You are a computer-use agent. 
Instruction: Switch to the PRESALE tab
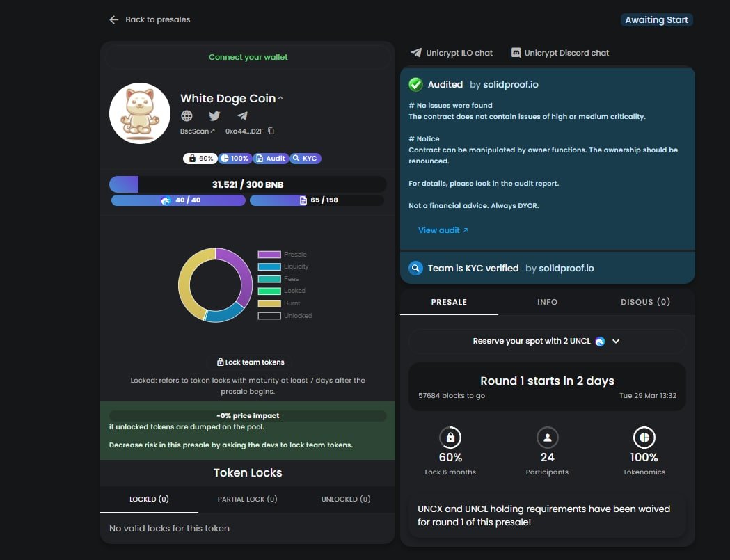click(449, 302)
